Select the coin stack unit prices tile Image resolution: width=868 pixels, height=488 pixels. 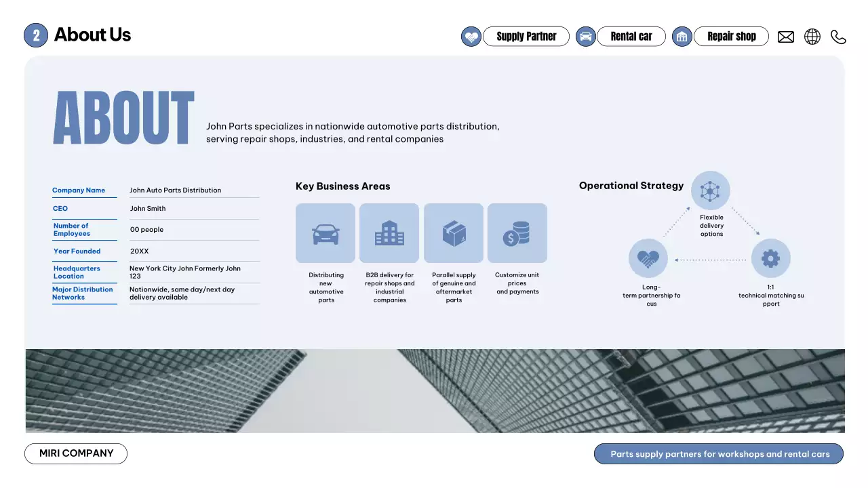click(517, 233)
